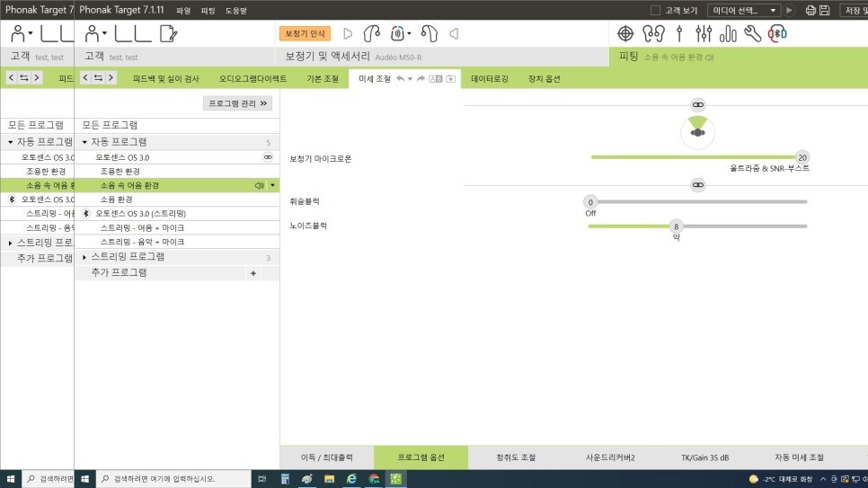Play the selected media with round play button
Image resolution: width=868 pixels, height=488 pixels.
coord(790,10)
